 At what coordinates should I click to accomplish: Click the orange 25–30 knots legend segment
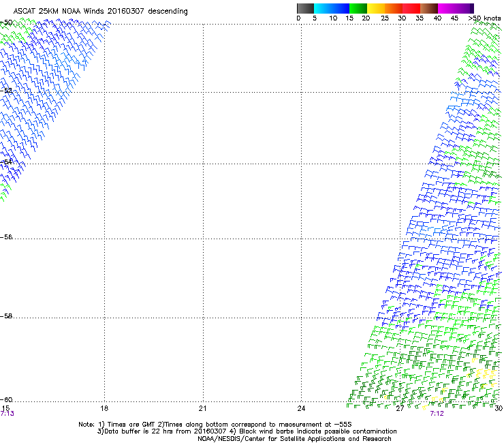pyautogui.click(x=394, y=8)
